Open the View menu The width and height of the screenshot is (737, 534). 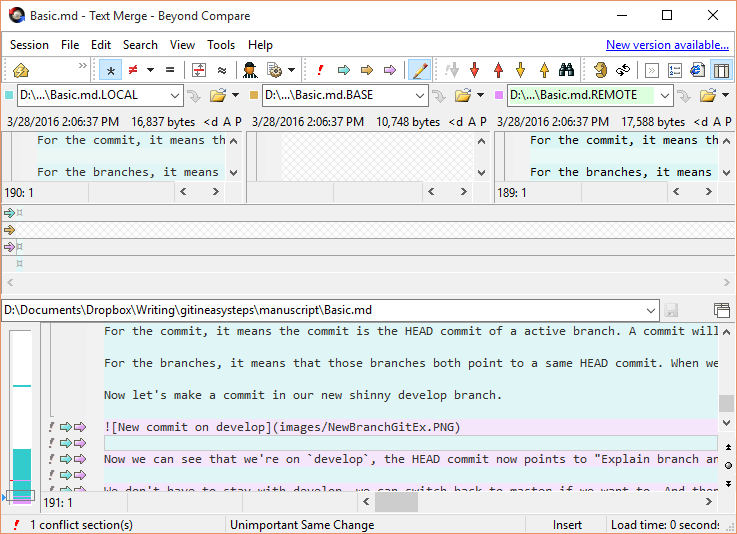(182, 45)
